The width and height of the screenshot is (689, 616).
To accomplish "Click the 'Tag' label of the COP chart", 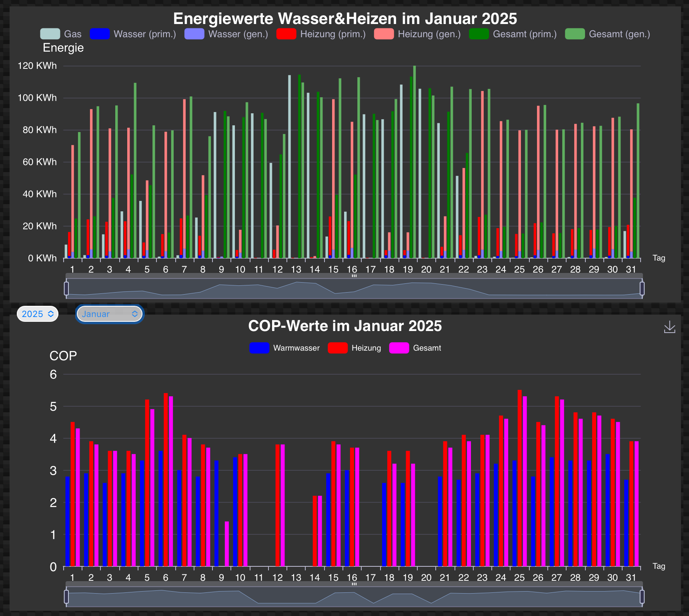I will point(659,566).
